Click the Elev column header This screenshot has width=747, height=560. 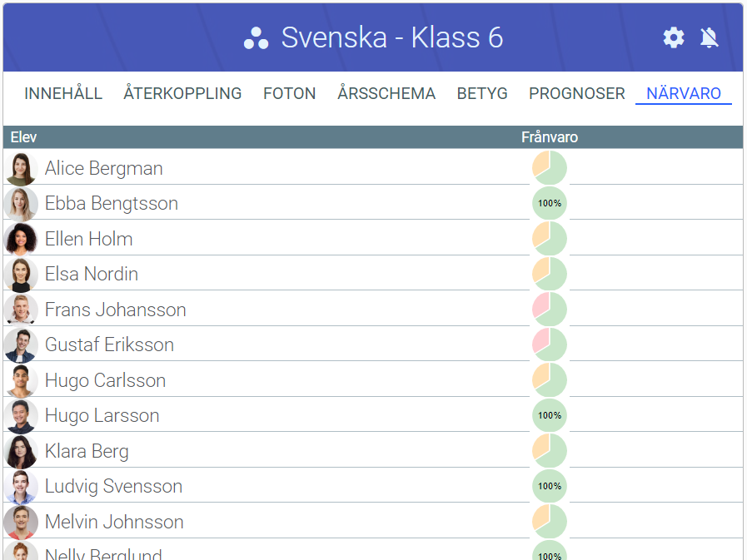[23, 137]
